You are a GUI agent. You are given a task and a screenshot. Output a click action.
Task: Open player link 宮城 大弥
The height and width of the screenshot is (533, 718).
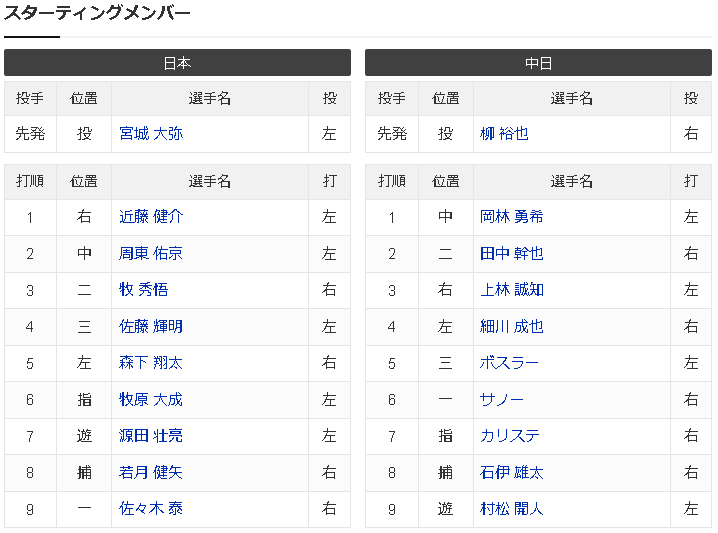[x=151, y=134]
